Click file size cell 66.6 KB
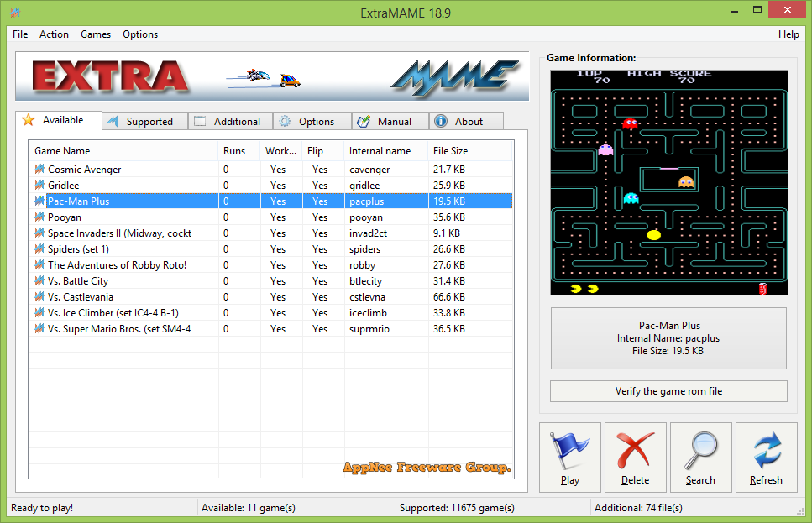The width and height of the screenshot is (812, 523). [x=449, y=296]
